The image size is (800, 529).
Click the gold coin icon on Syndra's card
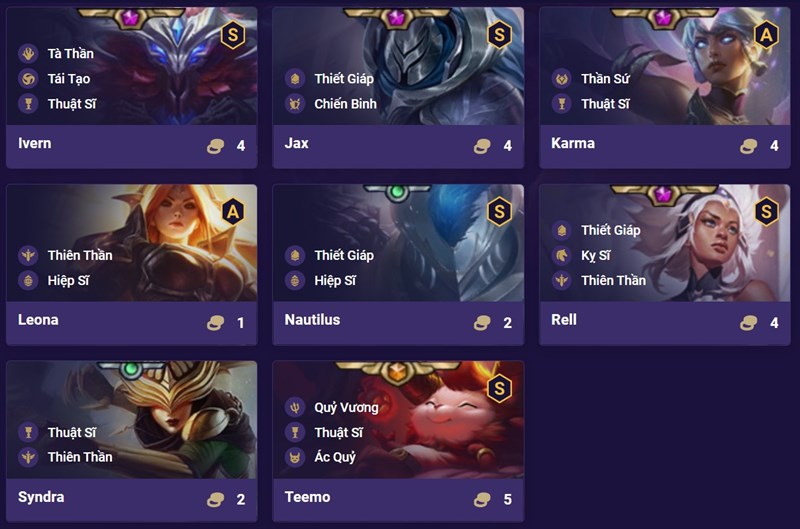(x=215, y=500)
